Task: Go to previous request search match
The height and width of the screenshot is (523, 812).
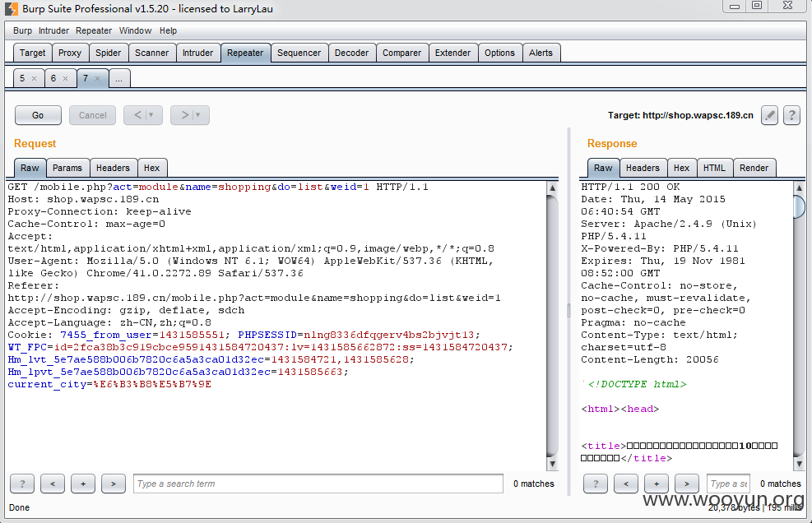Action: [x=53, y=484]
